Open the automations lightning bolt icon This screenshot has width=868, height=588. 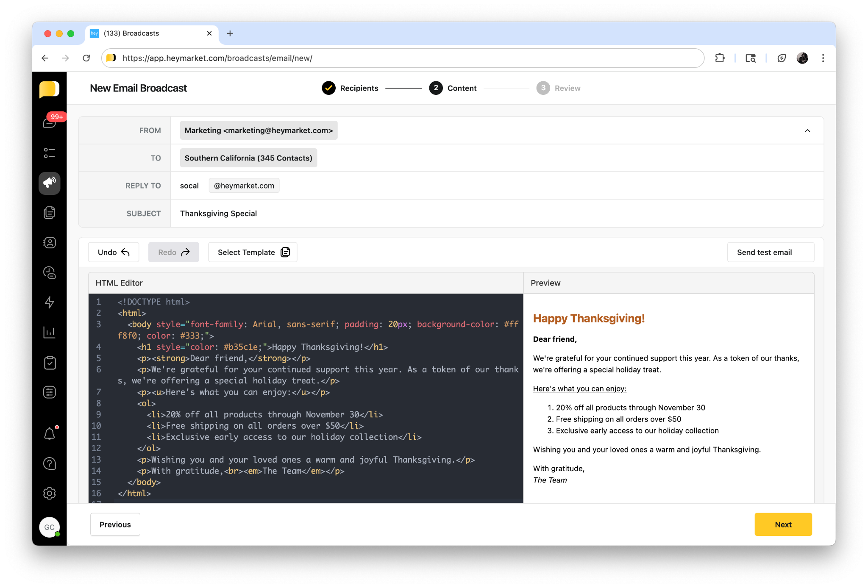coord(50,302)
